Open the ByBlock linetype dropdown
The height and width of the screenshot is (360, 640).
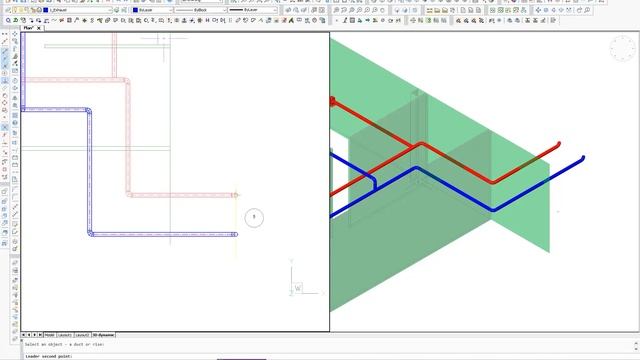200,10
